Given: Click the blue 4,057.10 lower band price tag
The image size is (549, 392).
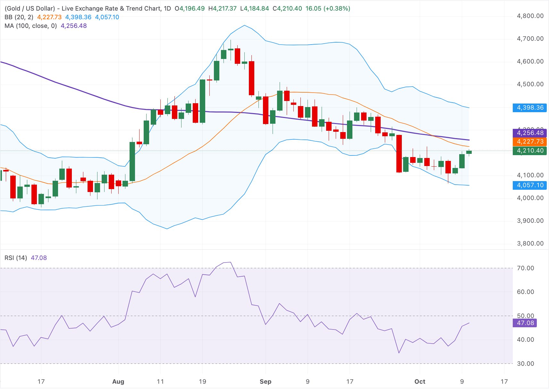Looking at the screenshot, I should click(x=529, y=185).
